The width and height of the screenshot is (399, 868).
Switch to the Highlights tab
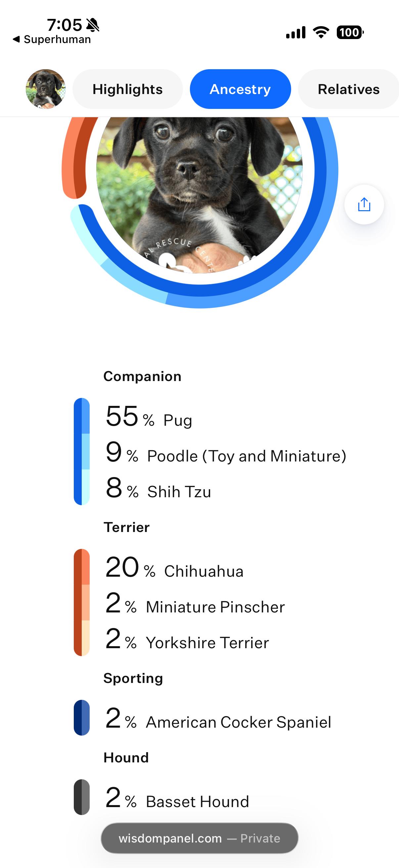click(128, 89)
